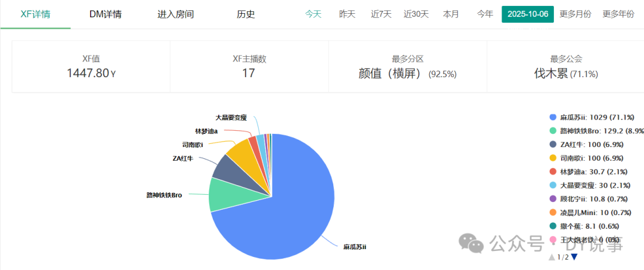Viewport: 644px width, 270px height.
Task: Go to next legend page arrow
Action: tap(574, 257)
